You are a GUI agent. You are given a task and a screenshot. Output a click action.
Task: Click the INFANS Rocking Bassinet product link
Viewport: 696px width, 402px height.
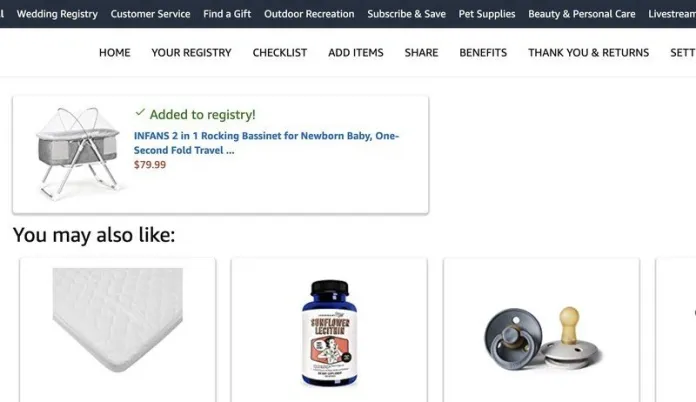(x=266, y=143)
